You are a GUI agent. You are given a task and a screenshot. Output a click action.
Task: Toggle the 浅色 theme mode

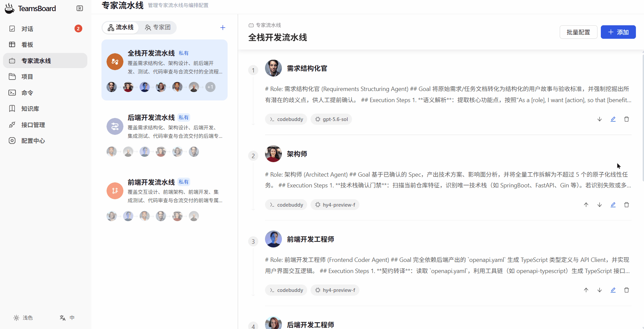[23, 318]
